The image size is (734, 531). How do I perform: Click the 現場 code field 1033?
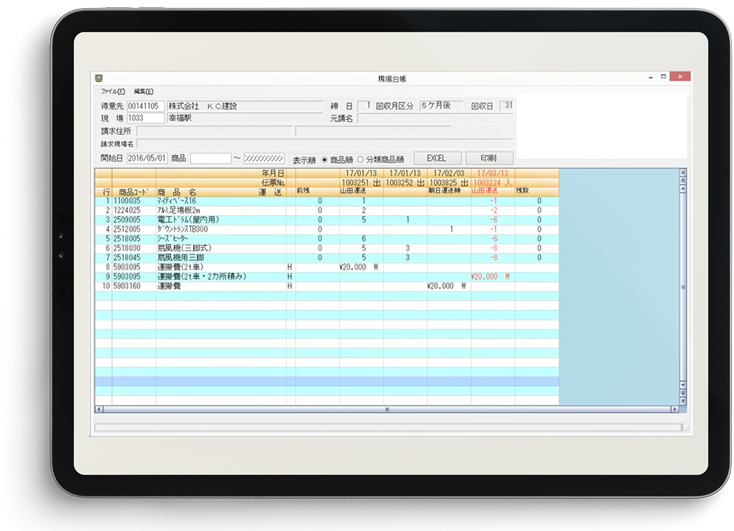[145, 118]
